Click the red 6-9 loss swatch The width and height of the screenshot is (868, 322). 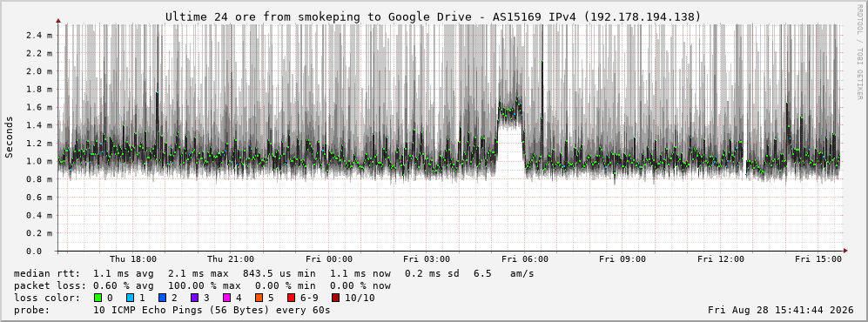[291, 299]
